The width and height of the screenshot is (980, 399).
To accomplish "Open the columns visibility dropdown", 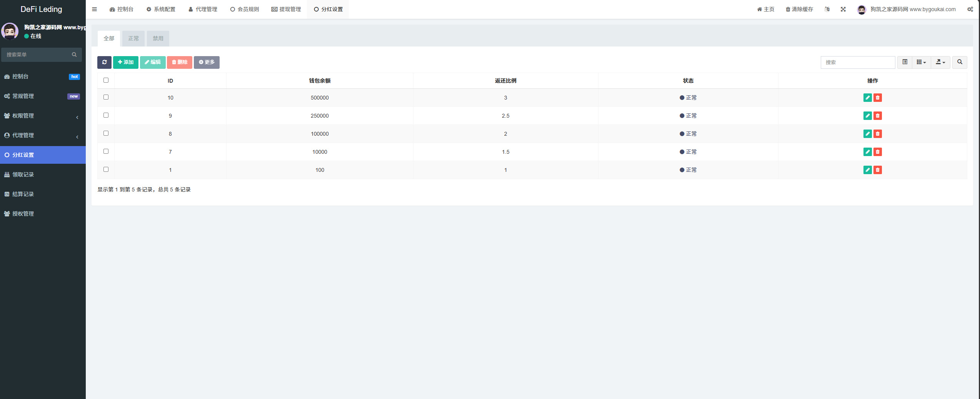I will 921,62.
